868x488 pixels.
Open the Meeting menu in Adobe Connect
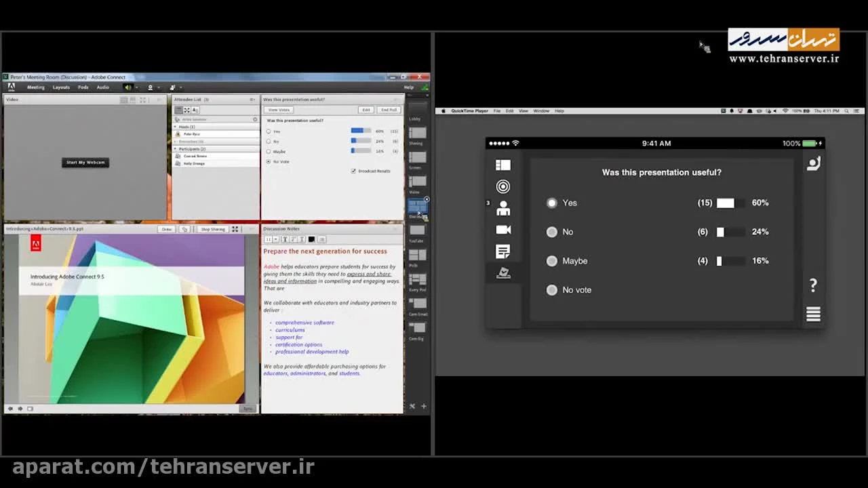[35, 87]
